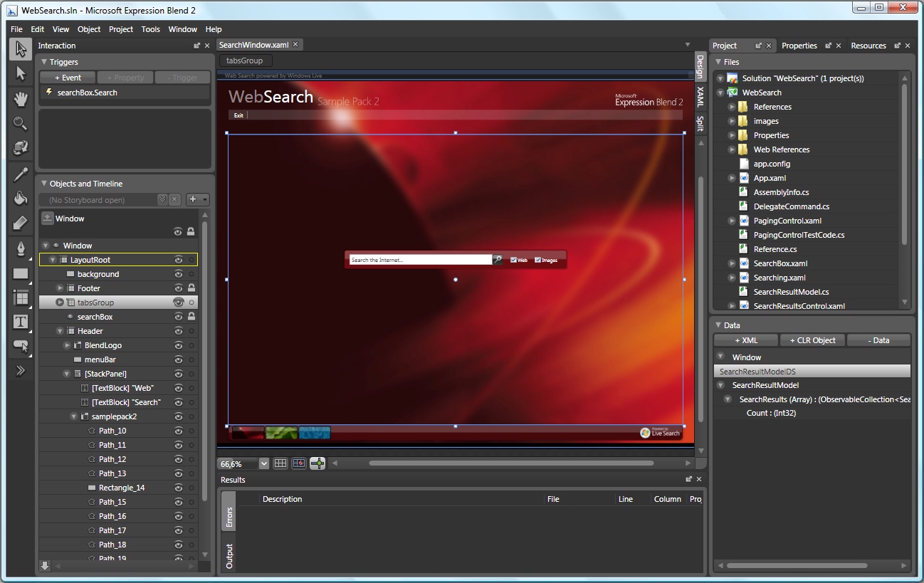Image resolution: width=924 pixels, height=583 pixels.
Task: Select the Paint Bucket tool
Action: click(x=21, y=199)
